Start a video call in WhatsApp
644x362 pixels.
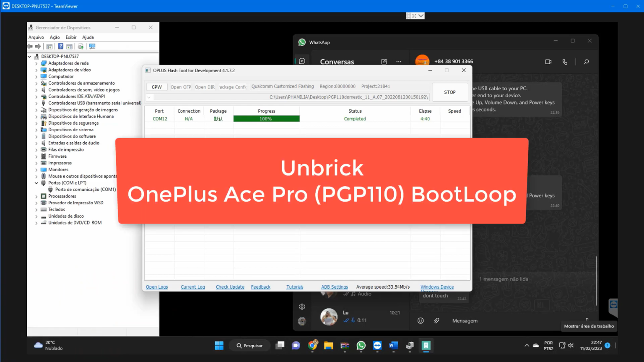[548, 61]
